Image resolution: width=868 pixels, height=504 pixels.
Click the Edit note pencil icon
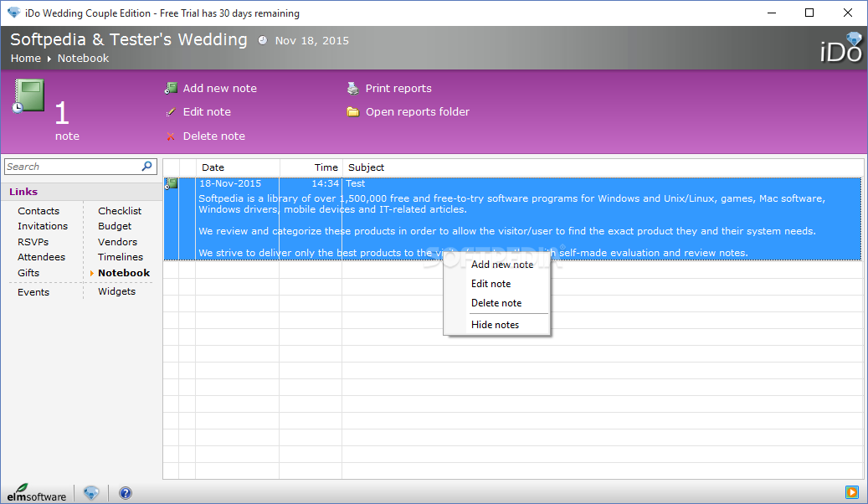pos(171,112)
